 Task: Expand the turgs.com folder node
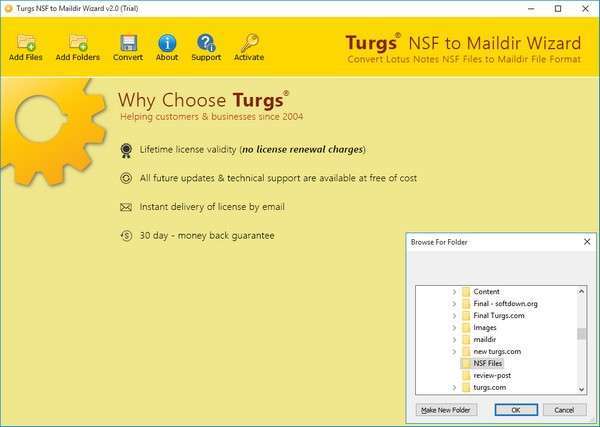tap(454, 388)
